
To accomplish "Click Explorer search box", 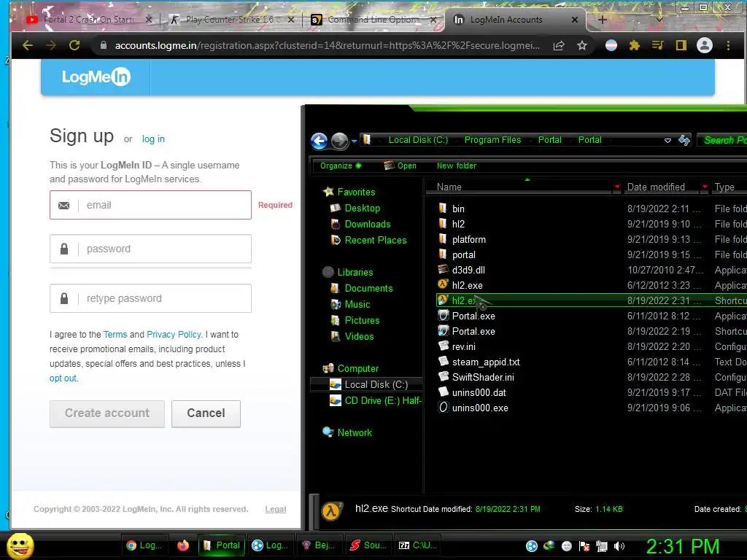I will [x=723, y=140].
